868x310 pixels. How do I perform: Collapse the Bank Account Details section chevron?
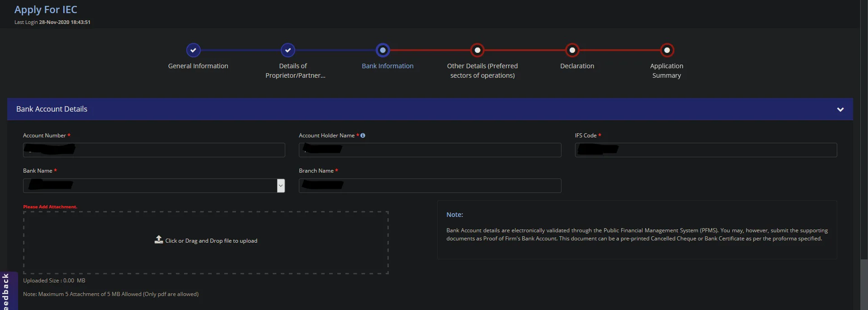click(x=840, y=109)
